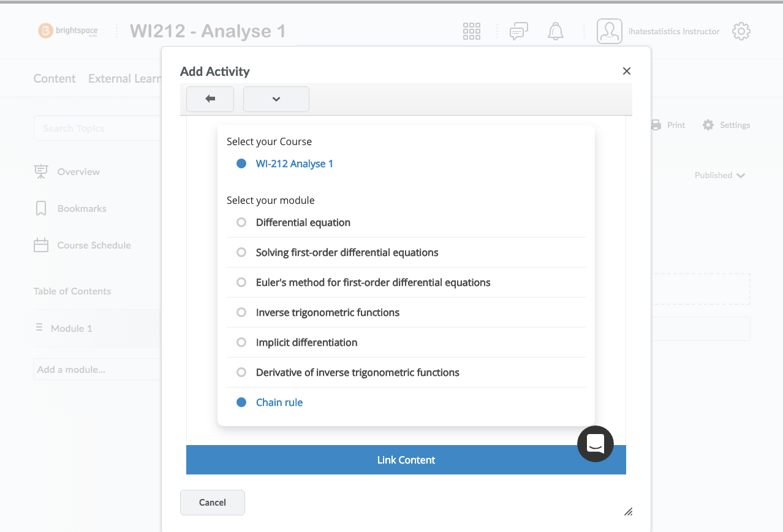Check notifications via the bell icon

tap(556, 31)
